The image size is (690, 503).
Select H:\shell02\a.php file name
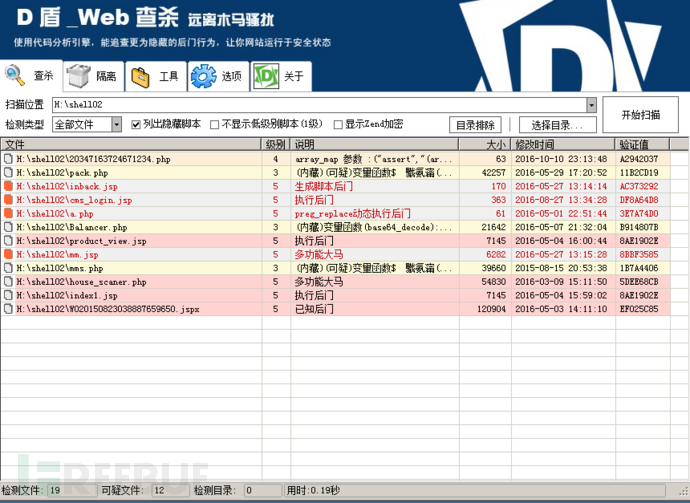pos(55,214)
